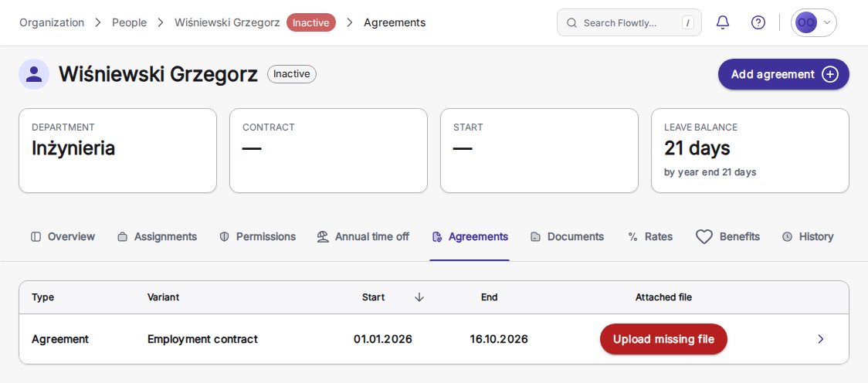Open the History tab
This screenshot has width=868, height=383.
pyautogui.click(x=808, y=237)
